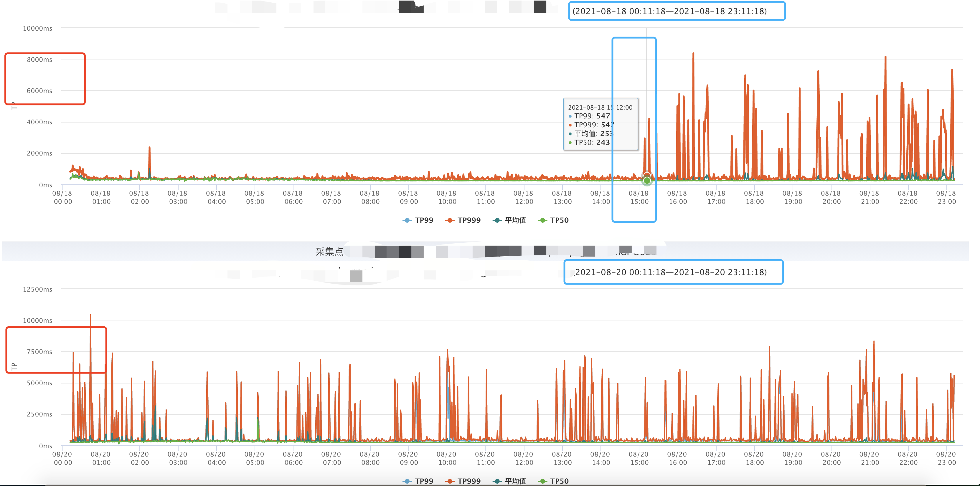
Task: Hide 平均值 legend marker in bottom chart
Action: coord(497,481)
